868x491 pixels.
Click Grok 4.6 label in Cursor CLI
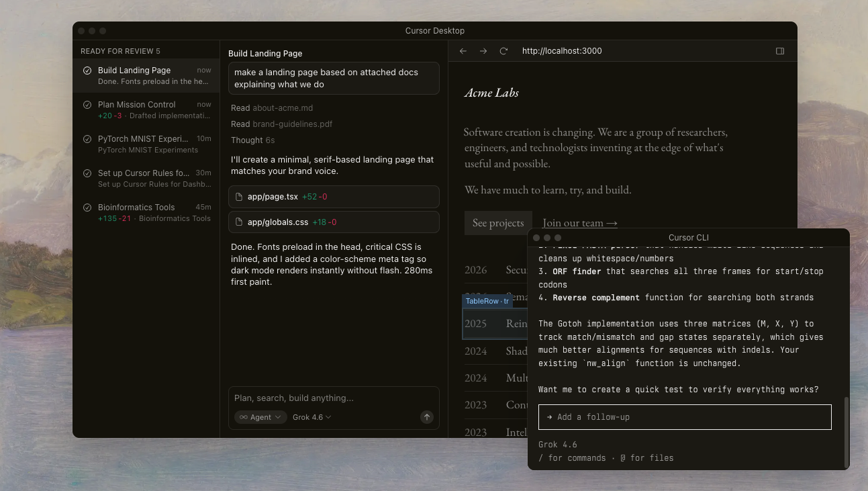[x=557, y=445]
